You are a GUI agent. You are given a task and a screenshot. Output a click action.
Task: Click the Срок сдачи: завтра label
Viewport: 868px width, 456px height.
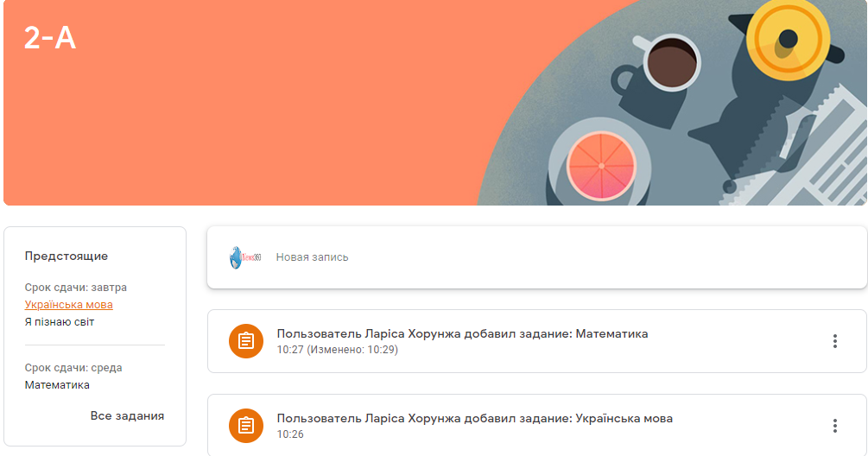coord(76,288)
